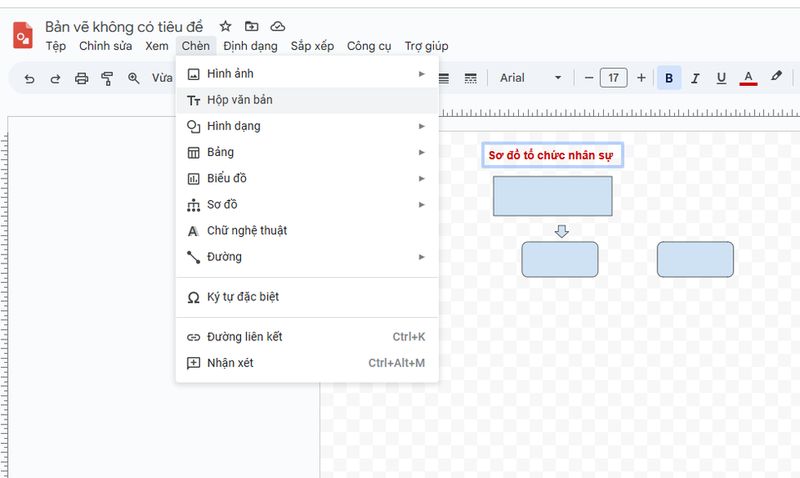Choose Hộp văn bản from the menu
This screenshot has width=800, height=478.
(x=307, y=100)
